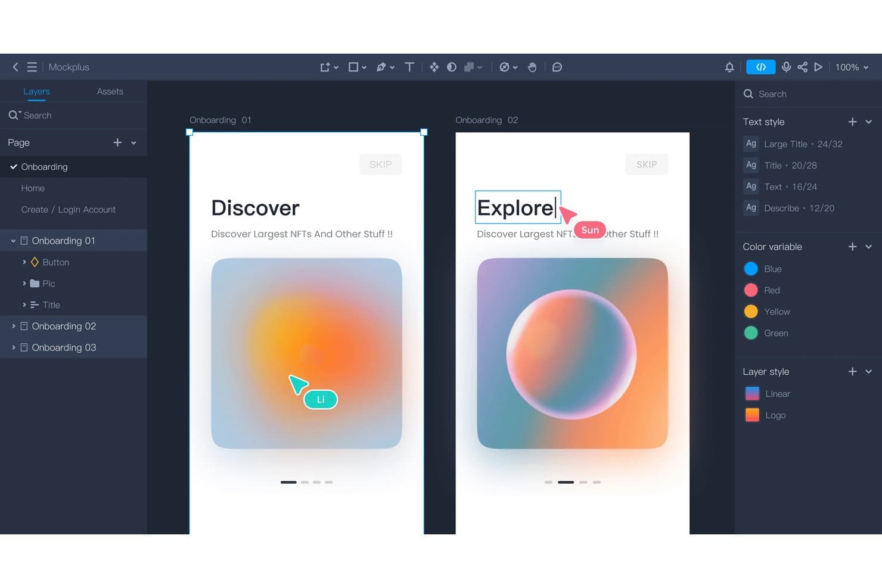Click the mask (half-circle) icon
The image size is (882, 588).
click(452, 67)
